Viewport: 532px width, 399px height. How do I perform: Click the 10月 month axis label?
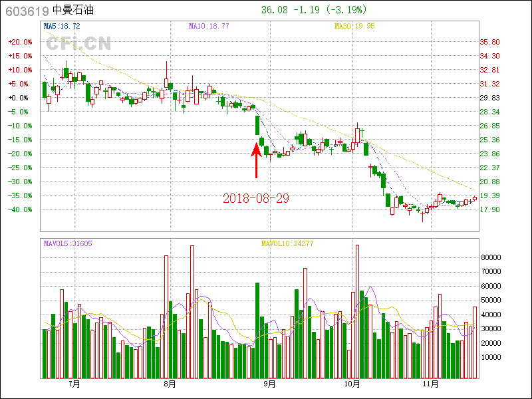352,384
